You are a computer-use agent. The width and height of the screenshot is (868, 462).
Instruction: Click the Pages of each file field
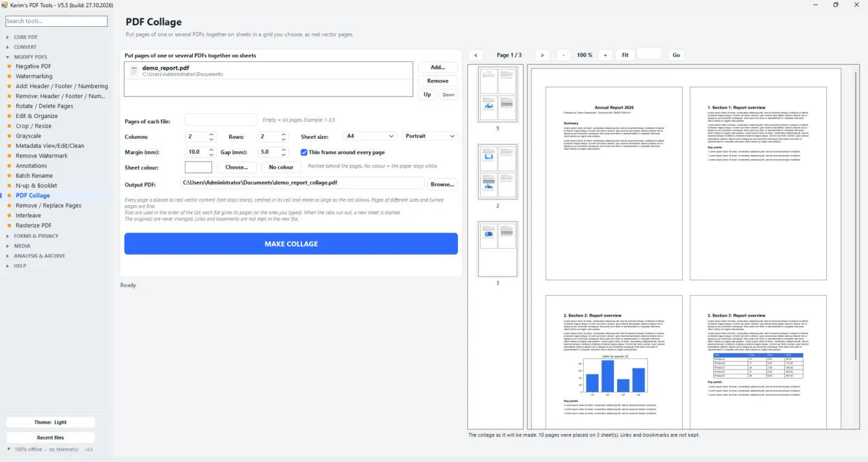click(x=221, y=120)
